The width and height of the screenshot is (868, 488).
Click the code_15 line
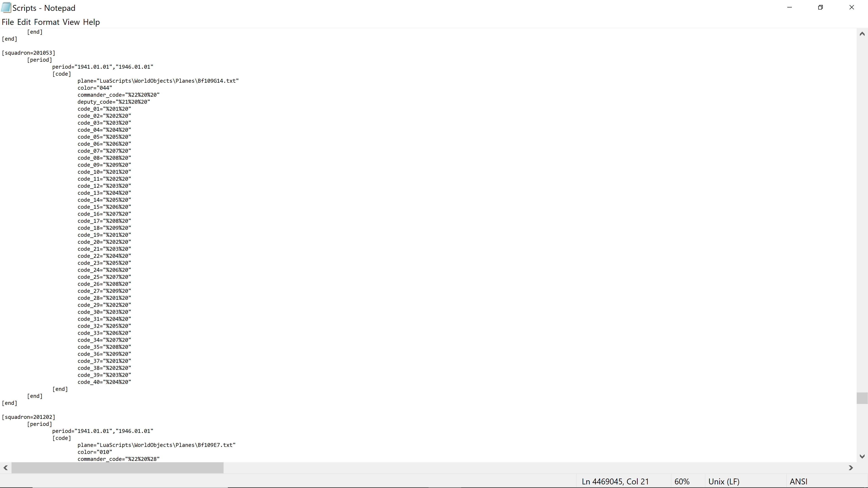104,207
